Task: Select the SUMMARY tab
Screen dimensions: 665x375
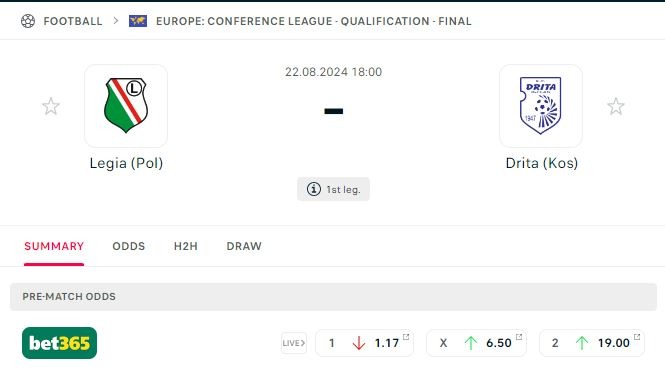Action: [54, 246]
